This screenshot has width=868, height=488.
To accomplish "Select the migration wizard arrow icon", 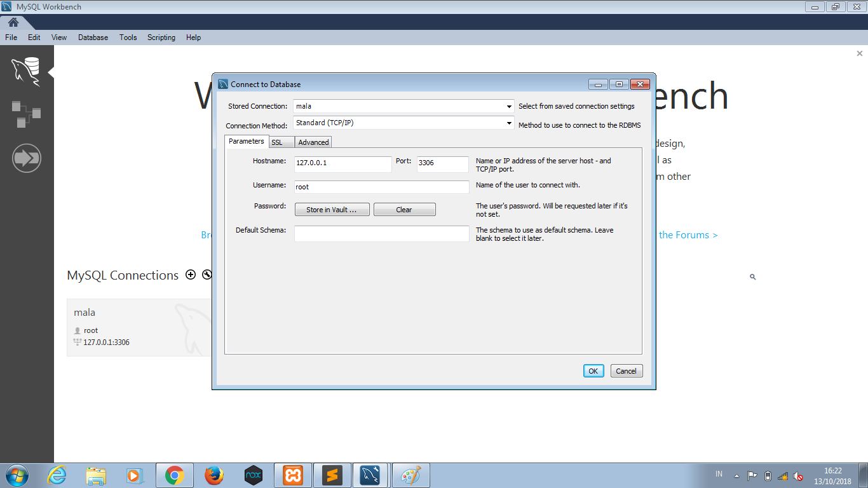I will point(26,158).
